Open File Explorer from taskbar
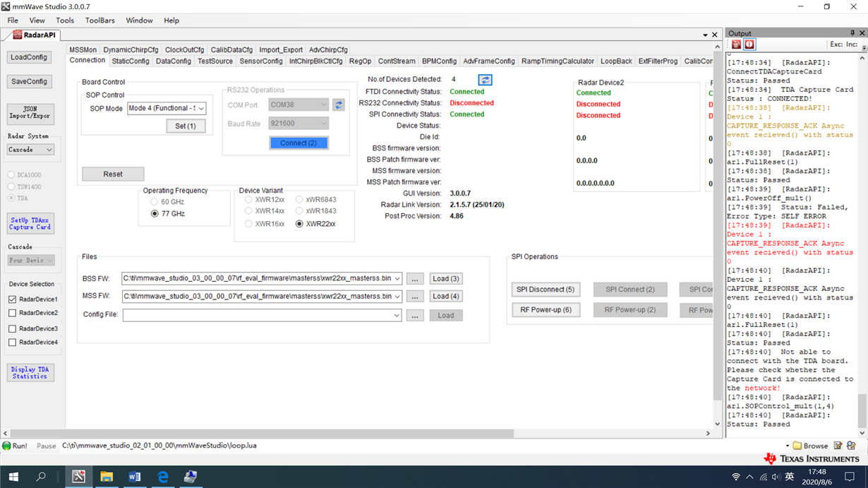 pyautogui.click(x=107, y=477)
